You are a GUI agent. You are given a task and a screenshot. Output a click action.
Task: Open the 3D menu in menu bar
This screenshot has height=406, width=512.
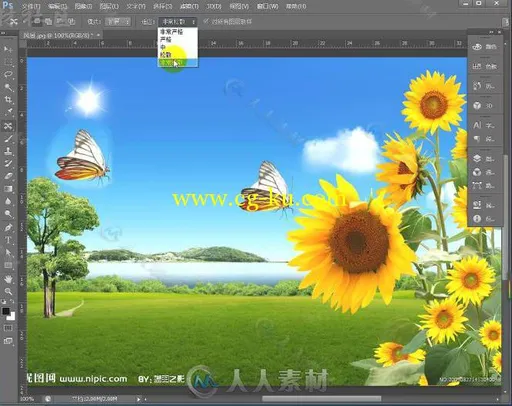(214, 6)
